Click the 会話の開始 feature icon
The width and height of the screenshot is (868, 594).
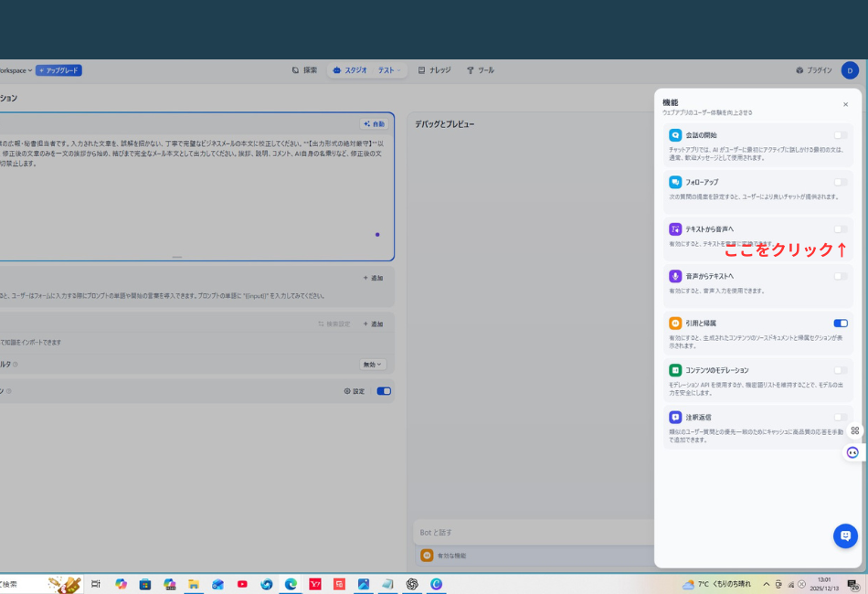(x=675, y=135)
